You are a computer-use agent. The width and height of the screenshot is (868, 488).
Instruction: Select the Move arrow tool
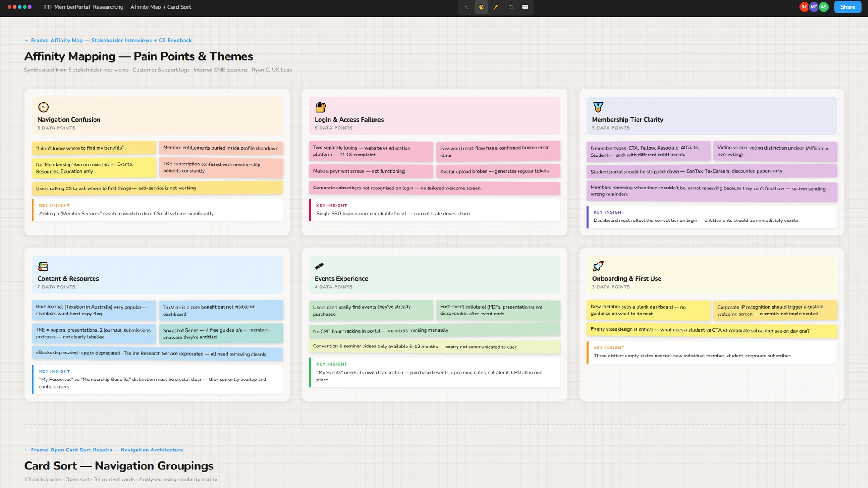click(x=467, y=7)
